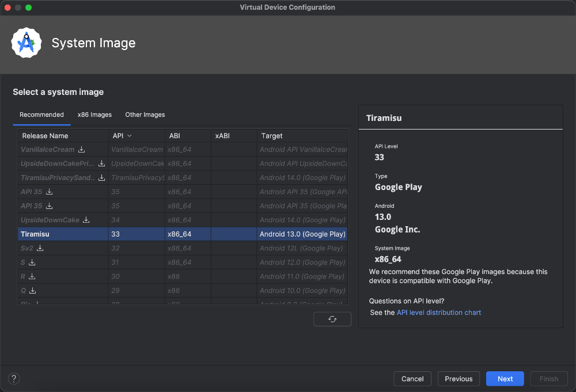Image resolution: width=576 pixels, height=392 pixels.
Task: Click API cell showing 32
Action: 137,248
